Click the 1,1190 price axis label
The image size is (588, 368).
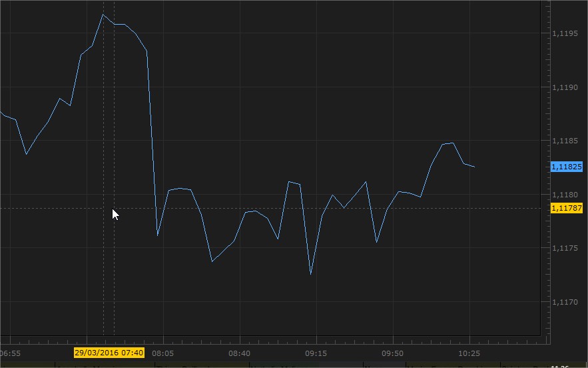565,87
